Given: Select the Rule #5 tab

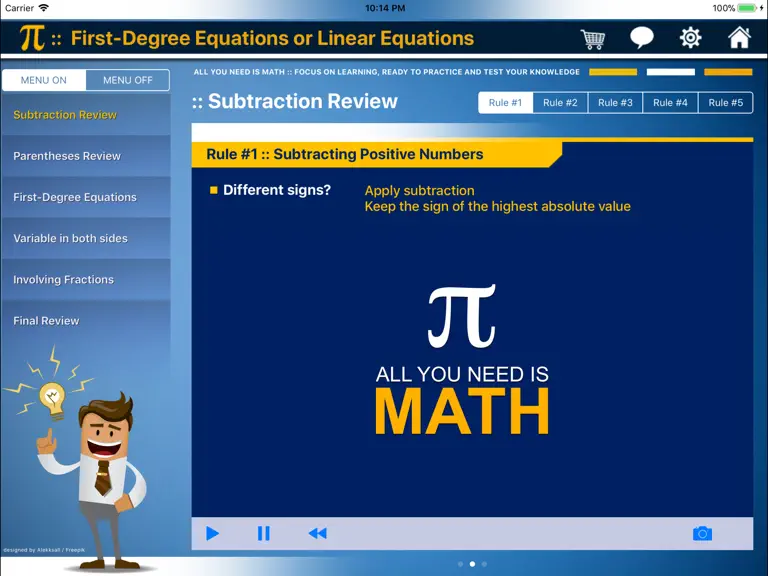Looking at the screenshot, I should pos(725,103).
